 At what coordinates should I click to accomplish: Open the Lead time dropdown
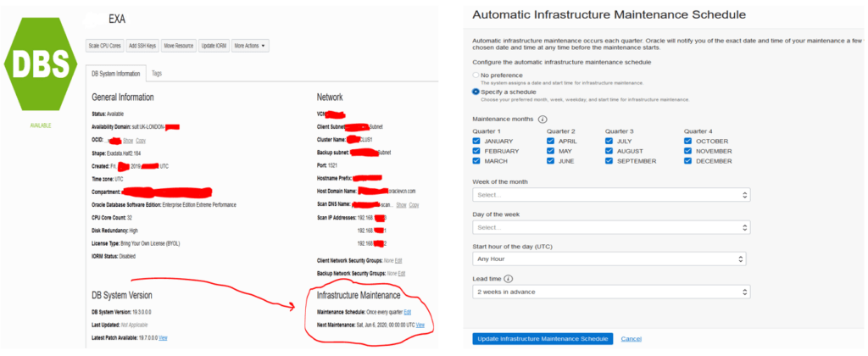(x=611, y=292)
